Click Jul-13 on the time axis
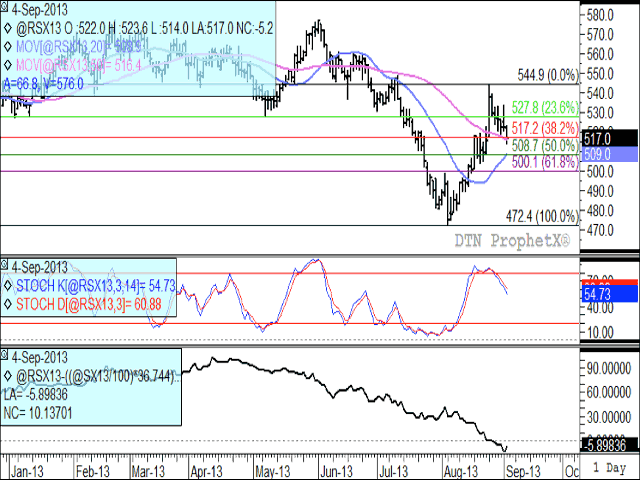This screenshot has height=480, width=640. tap(393, 472)
